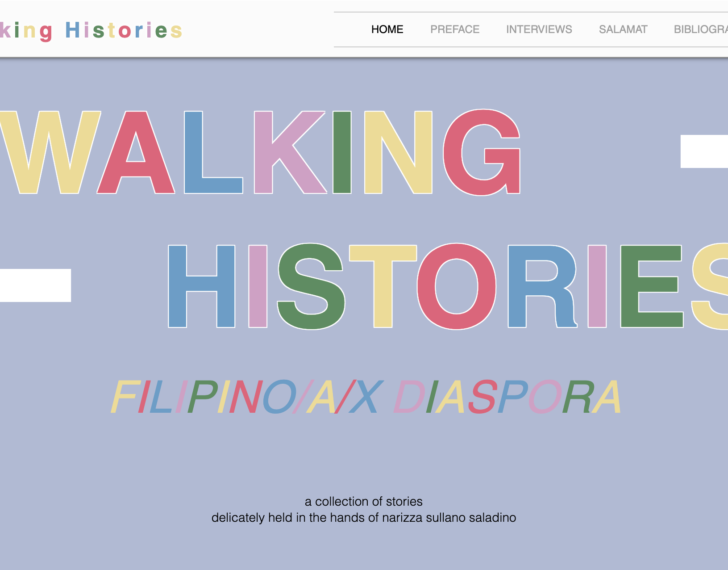The width and height of the screenshot is (728, 570).
Task: Open the INTERVIEWS menu item
Action: tap(539, 29)
